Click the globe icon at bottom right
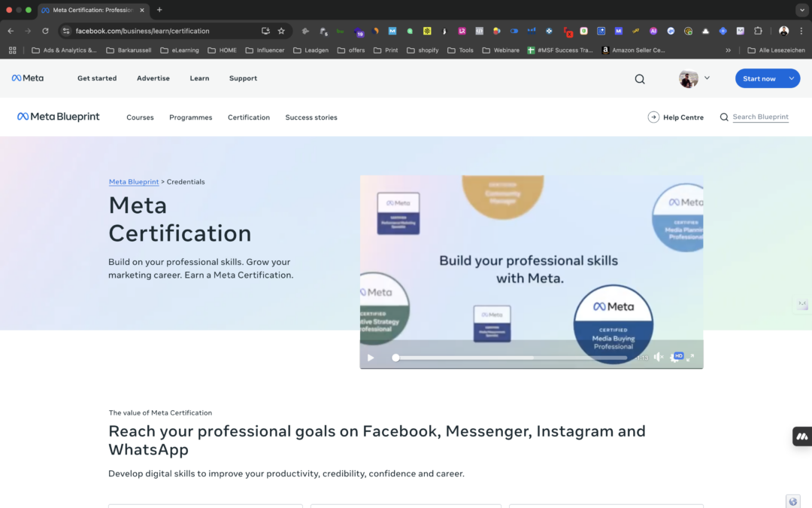Image resolution: width=812 pixels, height=508 pixels. [793, 501]
